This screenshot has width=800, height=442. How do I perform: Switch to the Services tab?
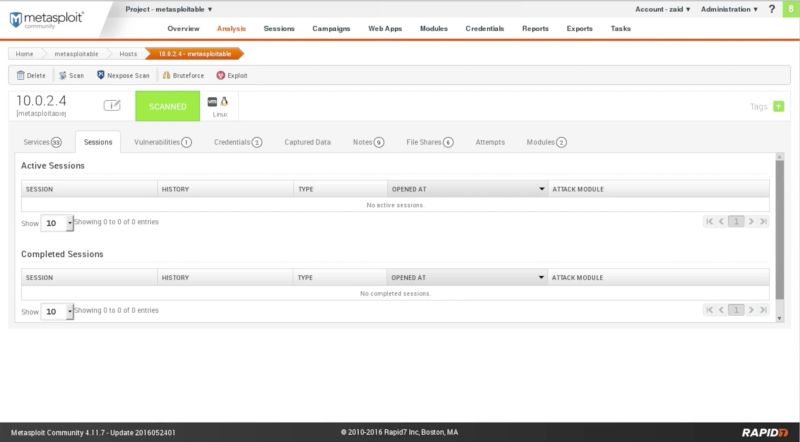pyautogui.click(x=42, y=142)
